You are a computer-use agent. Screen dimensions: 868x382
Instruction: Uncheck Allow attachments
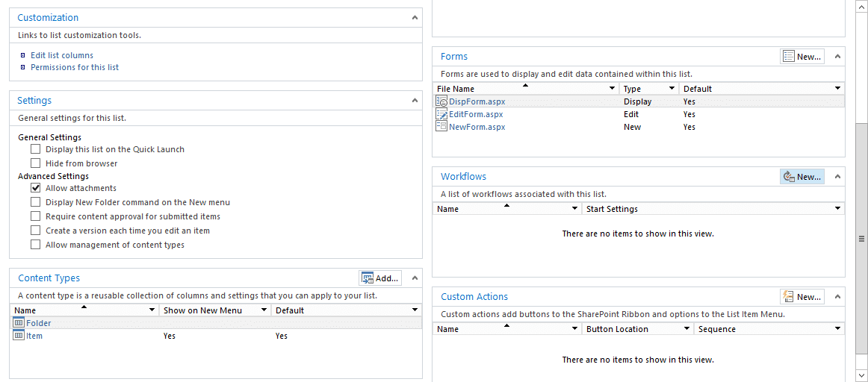click(35, 188)
